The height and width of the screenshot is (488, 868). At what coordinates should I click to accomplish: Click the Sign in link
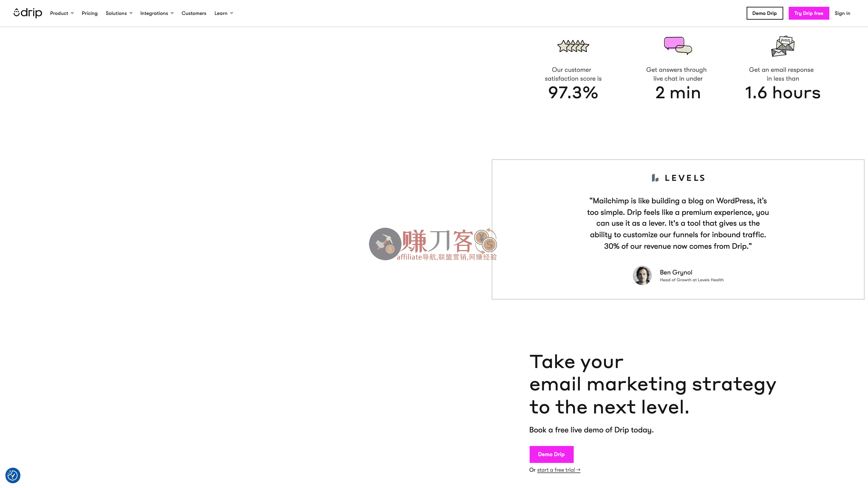pyautogui.click(x=842, y=13)
